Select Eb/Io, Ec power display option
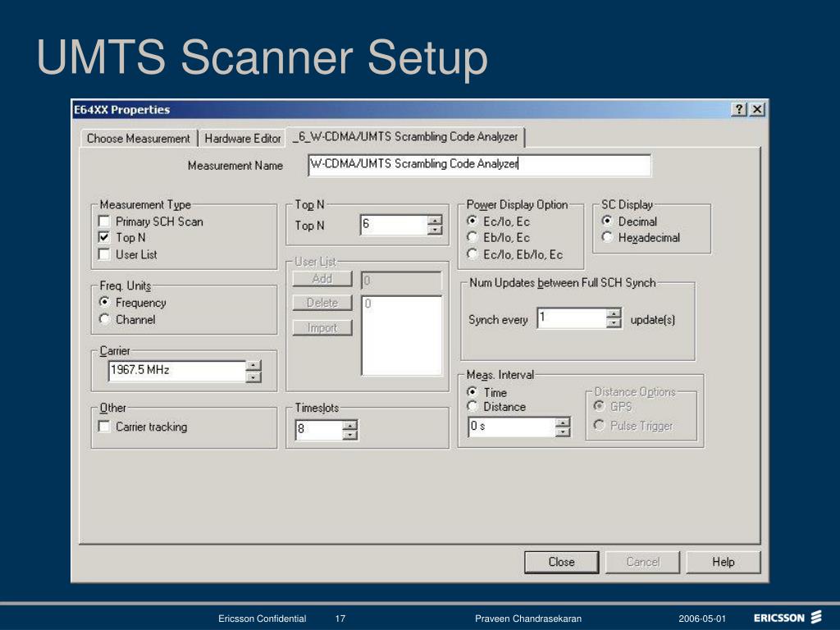 click(x=472, y=237)
